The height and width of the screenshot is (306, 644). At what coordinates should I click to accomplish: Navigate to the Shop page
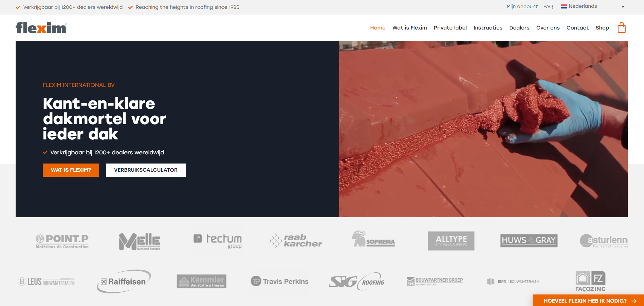tap(602, 28)
